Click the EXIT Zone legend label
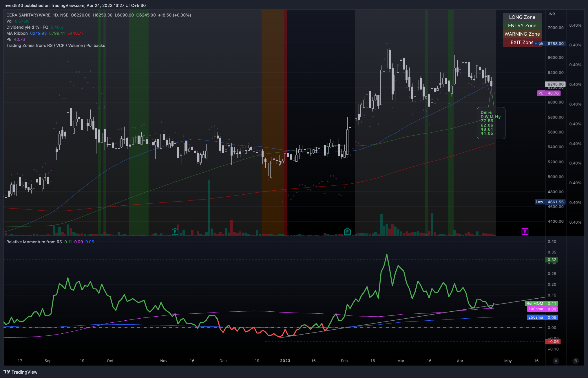The height and width of the screenshot is (378, 588). coord(522,42)
